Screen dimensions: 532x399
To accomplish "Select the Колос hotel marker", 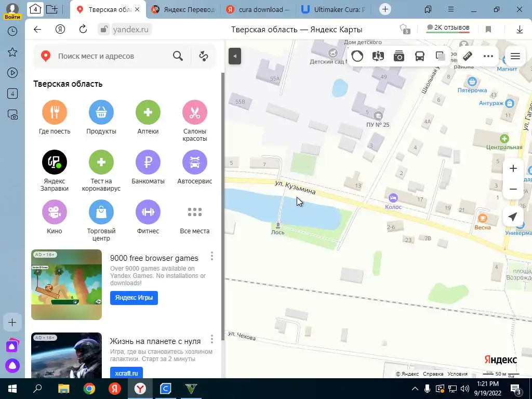I will [x=393, y=197].
